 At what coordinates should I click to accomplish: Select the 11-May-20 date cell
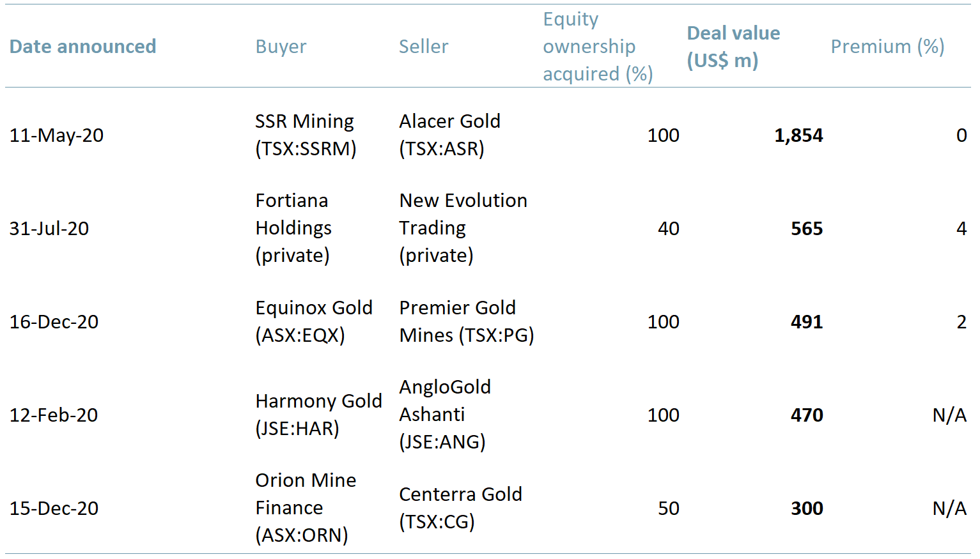point(56,135)
